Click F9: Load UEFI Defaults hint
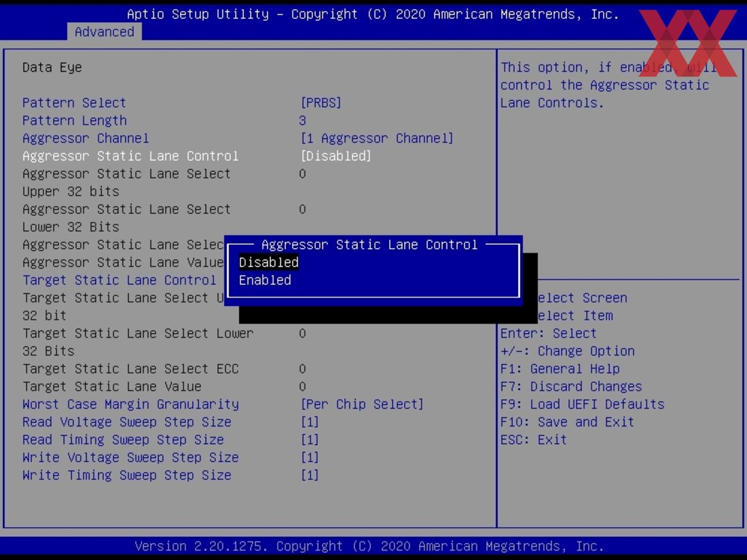 (x=582, y=404)
